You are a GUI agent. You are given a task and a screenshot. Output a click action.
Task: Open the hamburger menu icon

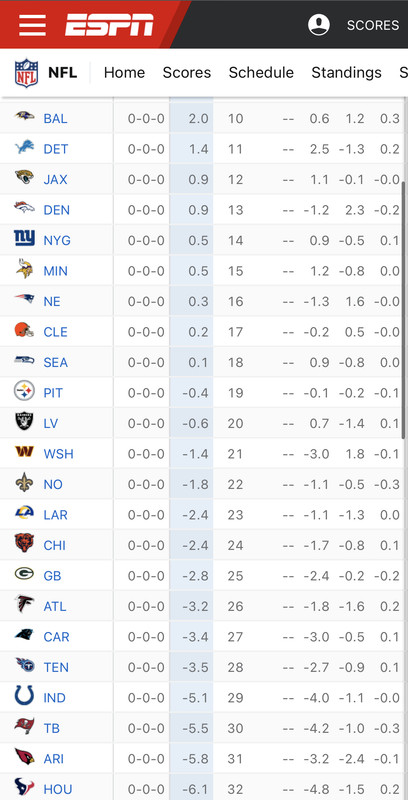tap(32, 25)
